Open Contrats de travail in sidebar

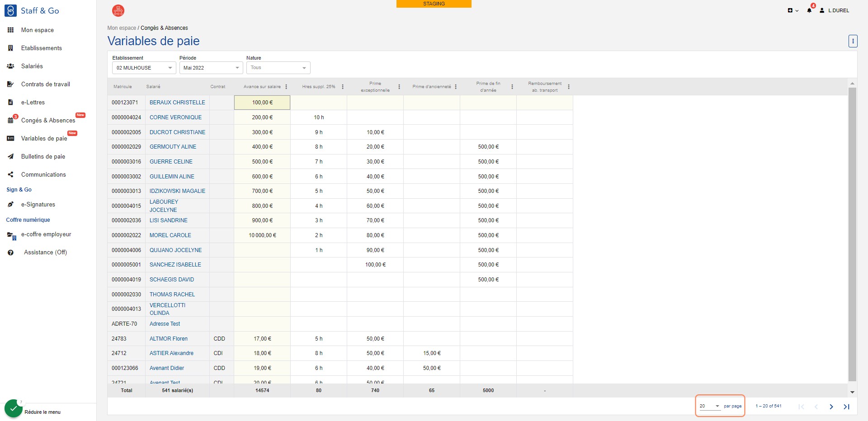[46, 84]
